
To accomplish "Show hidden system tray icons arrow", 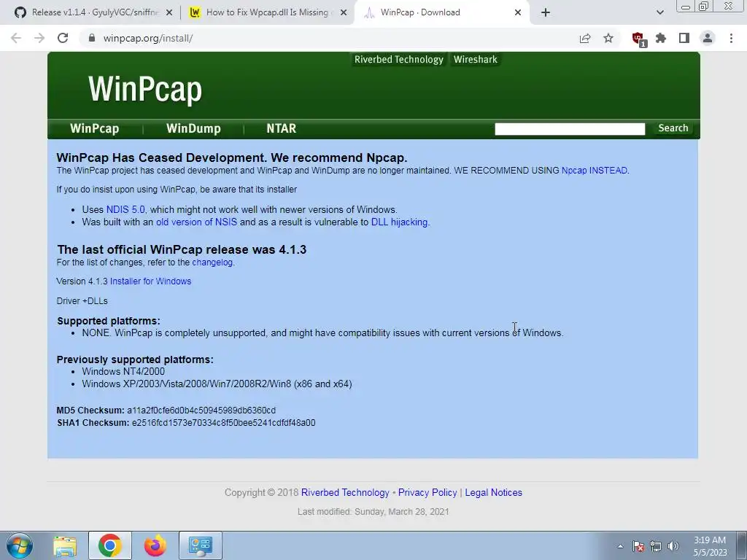I will click(x=620, y=547).
